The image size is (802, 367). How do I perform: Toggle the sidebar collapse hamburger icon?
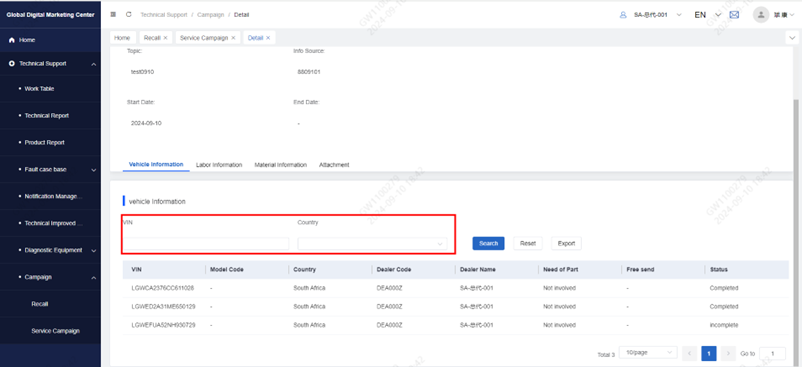tap(113, 15)
